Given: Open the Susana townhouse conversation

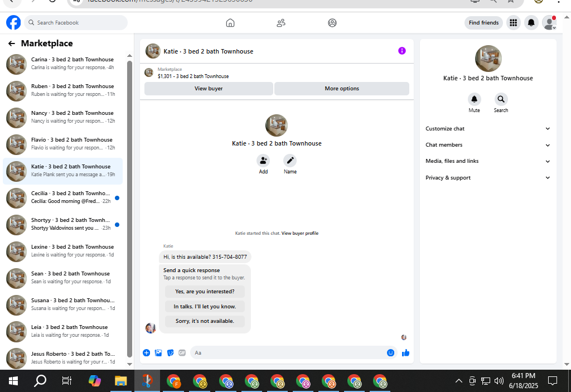Looking at the screenshot, I should point(62,305).
